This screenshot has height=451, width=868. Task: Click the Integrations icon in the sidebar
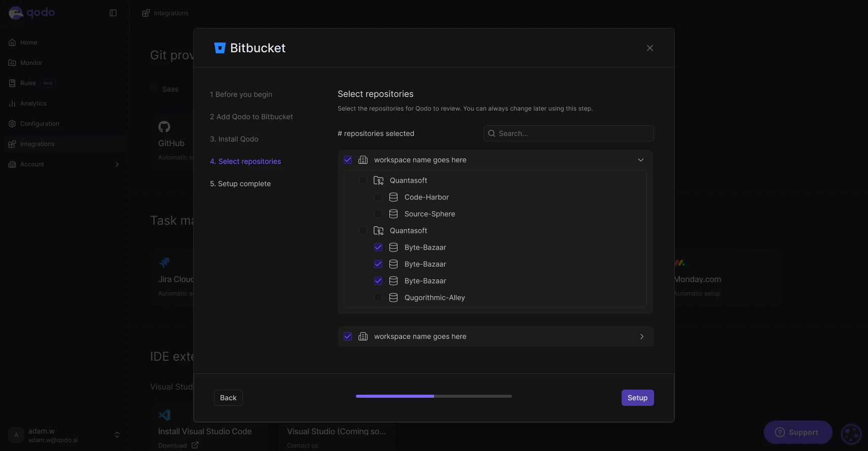pos(12,144)
